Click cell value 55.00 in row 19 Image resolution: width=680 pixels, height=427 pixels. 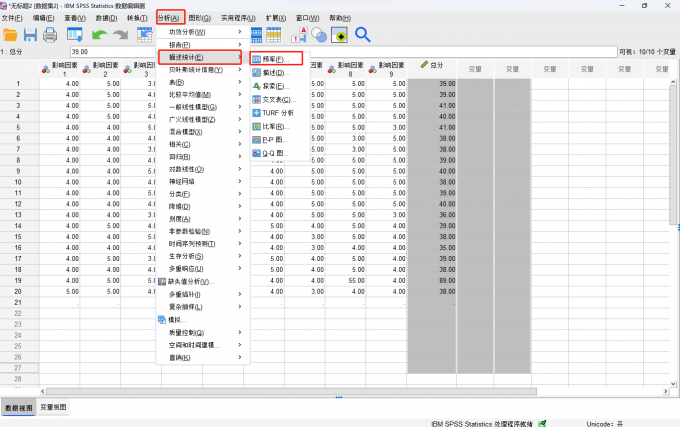pos(346,280)
